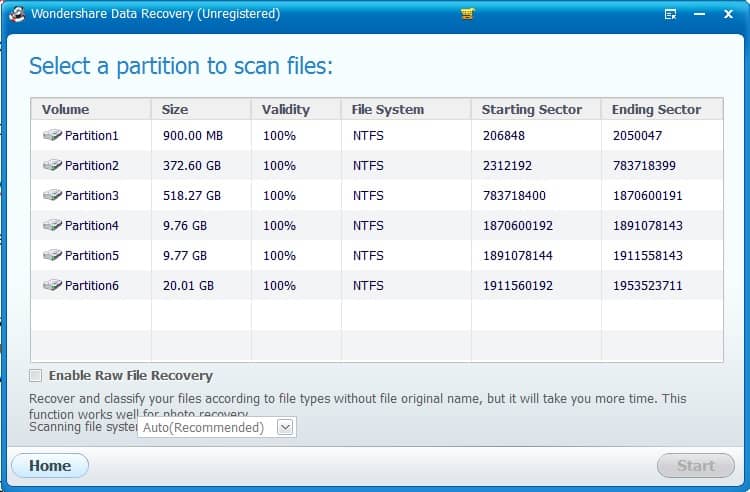Click 100% validity in Partition6 row
Image resolution: width=750 pixels, height=492 pixels.
[279, 286]
